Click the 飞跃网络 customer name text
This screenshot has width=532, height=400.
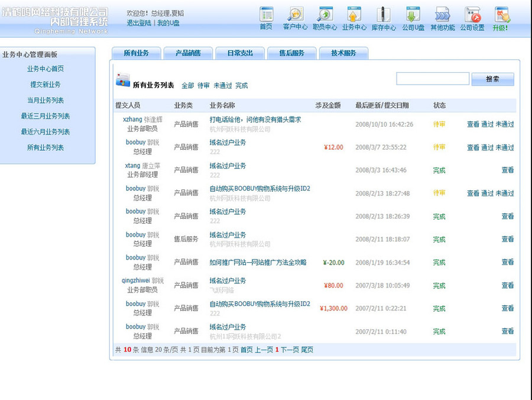(222, 291)
